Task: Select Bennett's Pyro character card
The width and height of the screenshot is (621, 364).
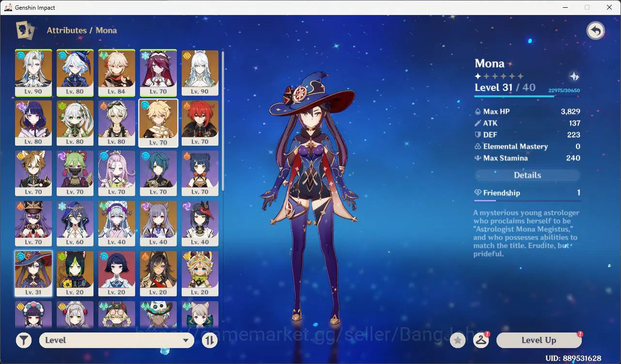Action: tap(117, 123)
